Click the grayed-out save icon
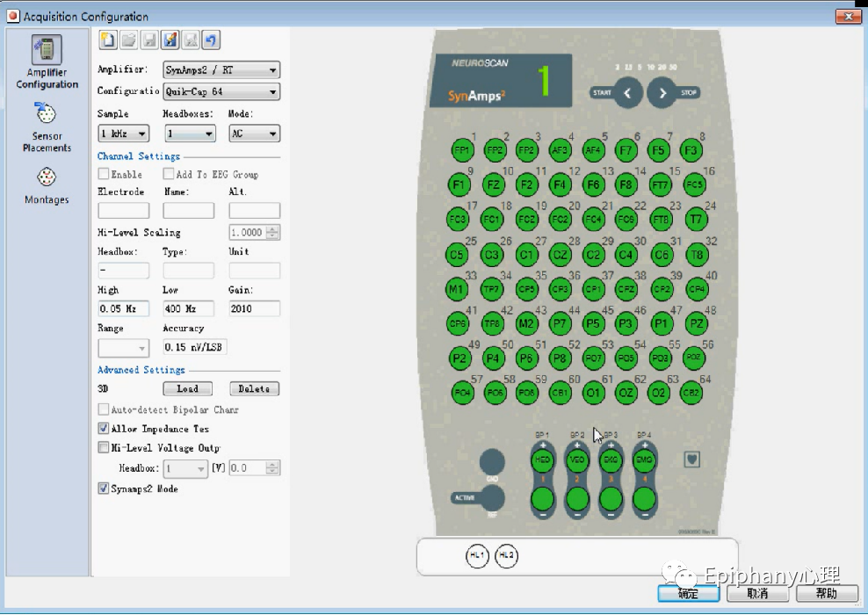868x615 pixels. (148, 40)
